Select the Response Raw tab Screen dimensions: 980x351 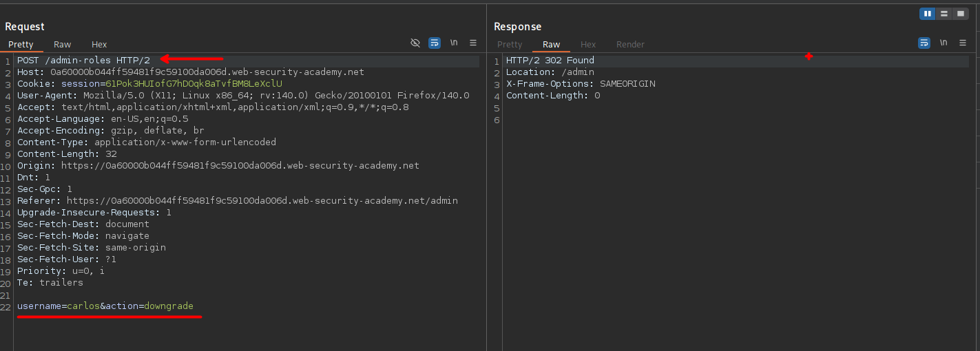[551, 44]
